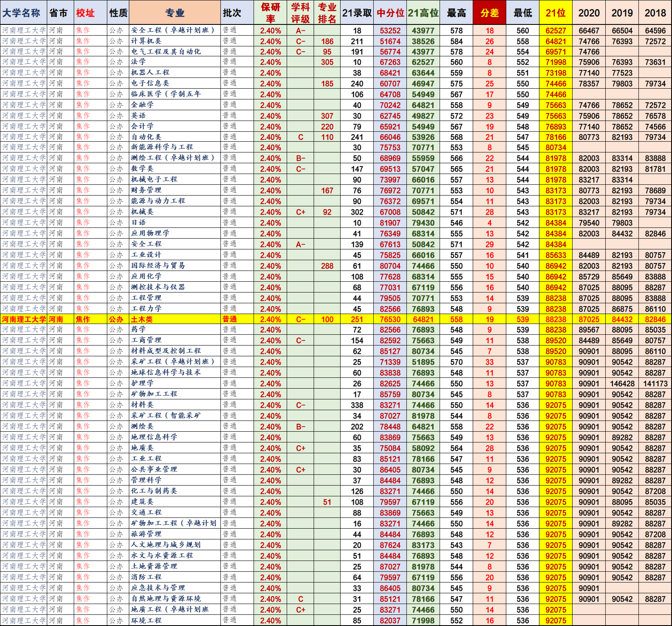The width and height of the screenshot is (672, 626).
Task: Select the yellow 21位 header cell
Action: 556,13
